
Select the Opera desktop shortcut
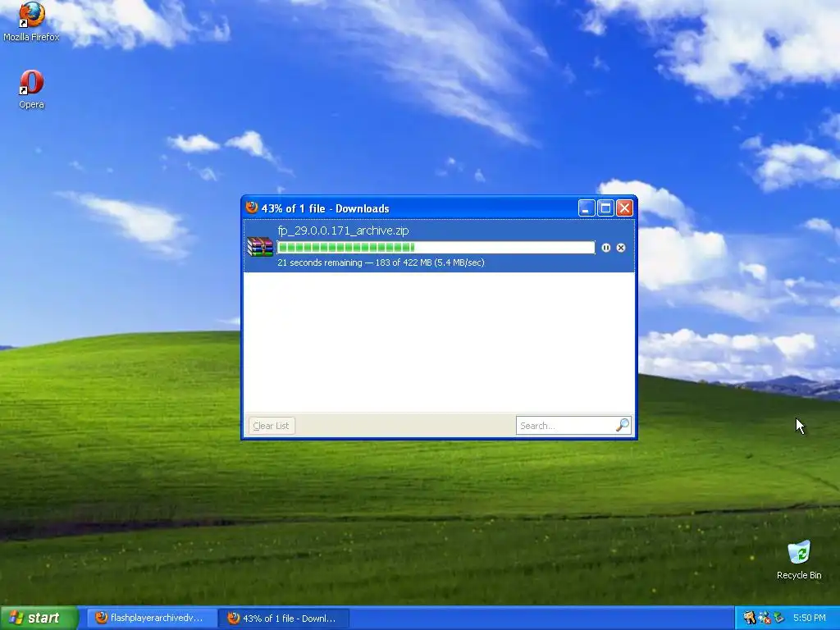tap(31, 89)
